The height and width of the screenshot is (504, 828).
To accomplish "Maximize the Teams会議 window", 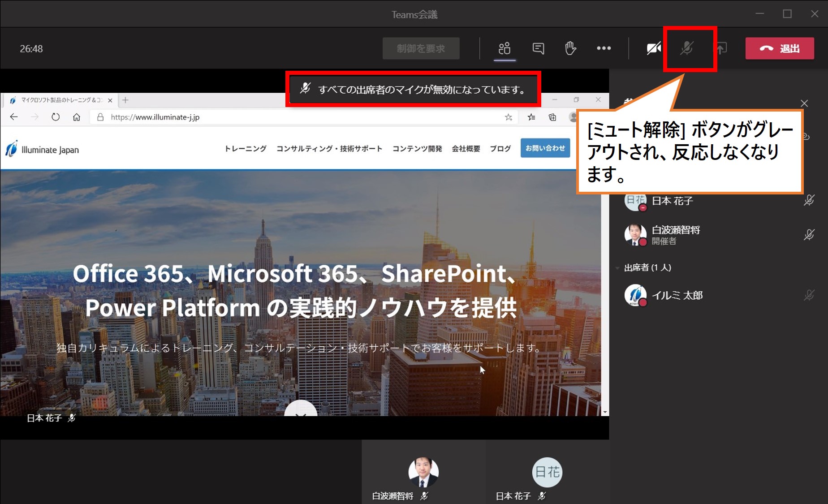I will point(787,14).
